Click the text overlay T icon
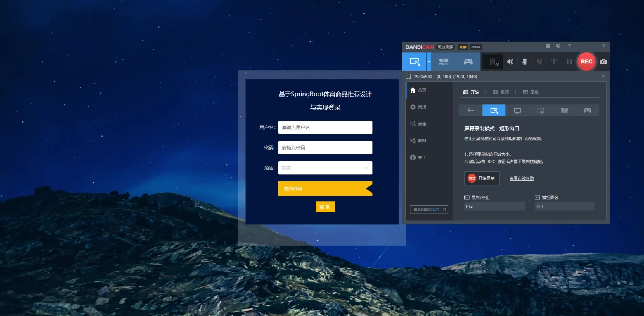Viewport: 644px width, 316px height. pyautogui.click(x=554, y=61)
